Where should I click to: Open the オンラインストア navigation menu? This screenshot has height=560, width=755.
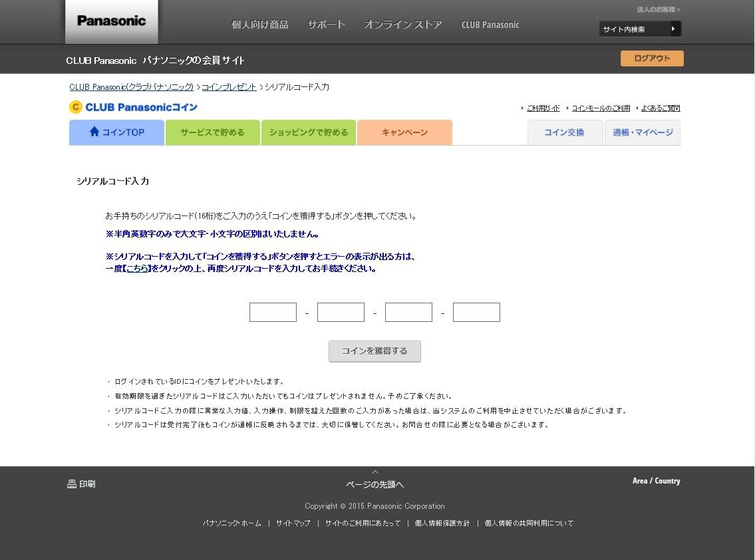tap(402, 24)
